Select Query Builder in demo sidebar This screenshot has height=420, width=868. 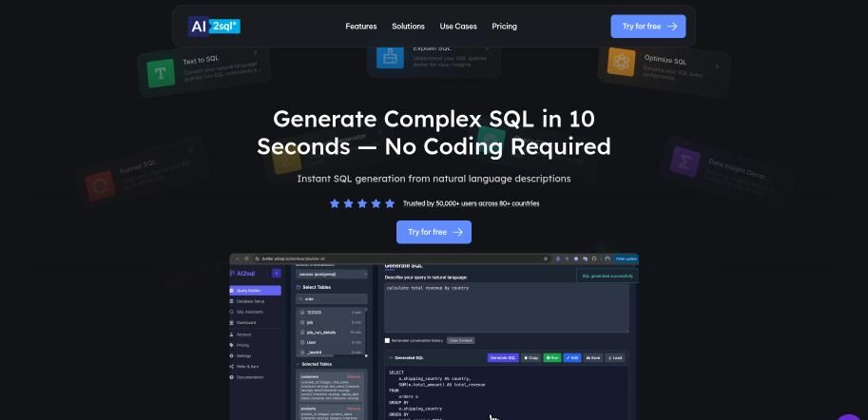255,291
